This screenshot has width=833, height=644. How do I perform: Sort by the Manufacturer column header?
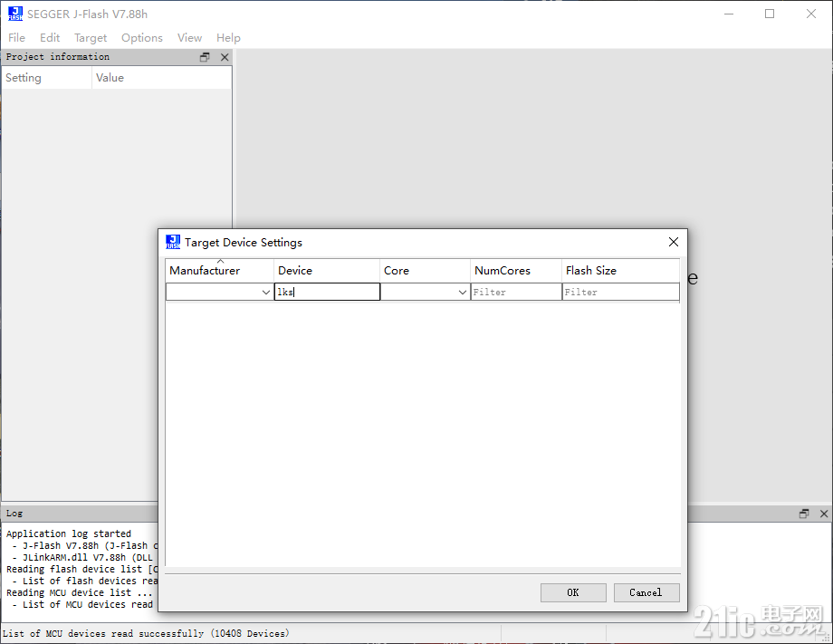[220, 271]
